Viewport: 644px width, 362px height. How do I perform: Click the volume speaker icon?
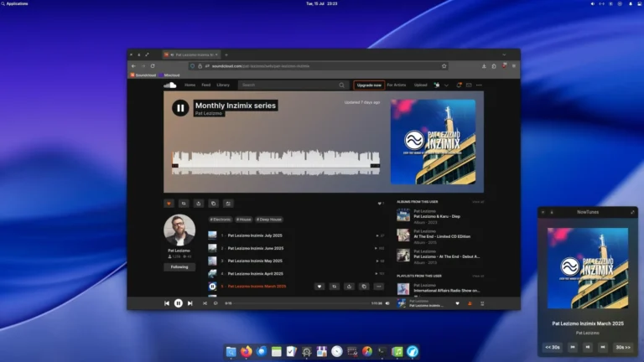coord(387,303)
